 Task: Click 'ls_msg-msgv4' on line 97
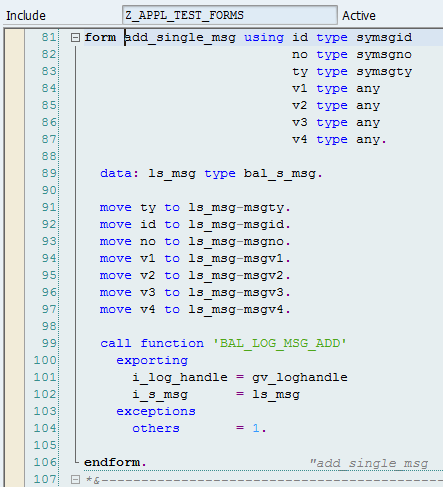[236, 310]
